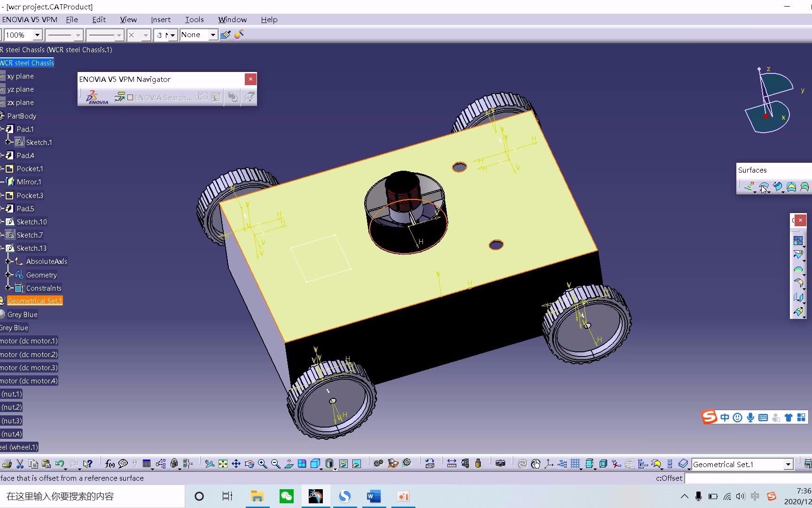Image resolution: width=812 pixels, height=508 pixels.
Task: Click the Swap Visible Space icon
Action: (x=357, y=464)
